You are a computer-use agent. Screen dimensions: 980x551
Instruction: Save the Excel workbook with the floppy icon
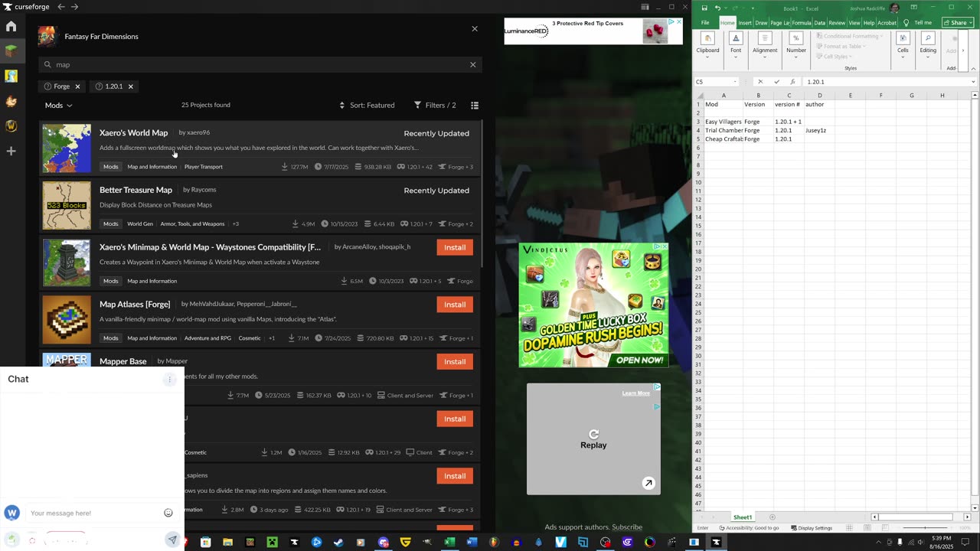click(x=704, y=8)
